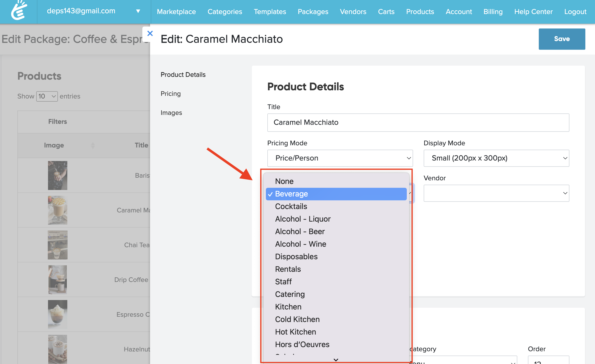Image resolution: width=595 pixels, height=364 pixels.
Task: Close the edit panel with X
Action: point(150,34)
